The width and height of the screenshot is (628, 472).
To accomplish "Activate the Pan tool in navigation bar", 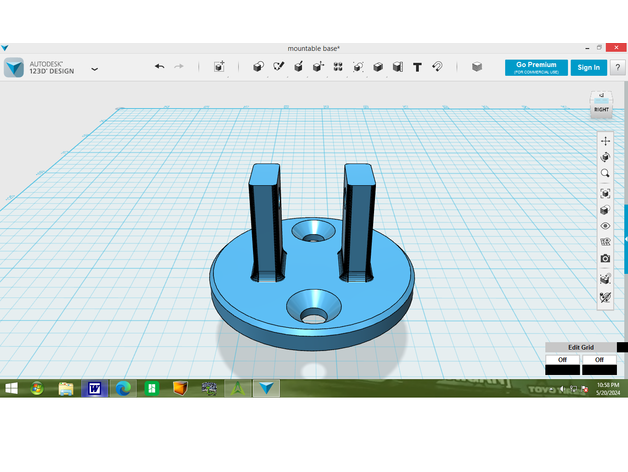I will click(605, 141).
